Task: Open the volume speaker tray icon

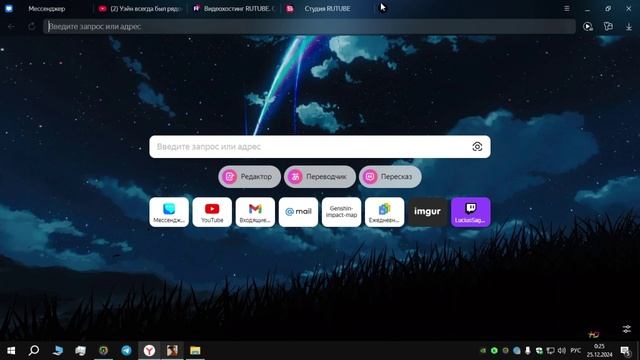Action: 562,351
